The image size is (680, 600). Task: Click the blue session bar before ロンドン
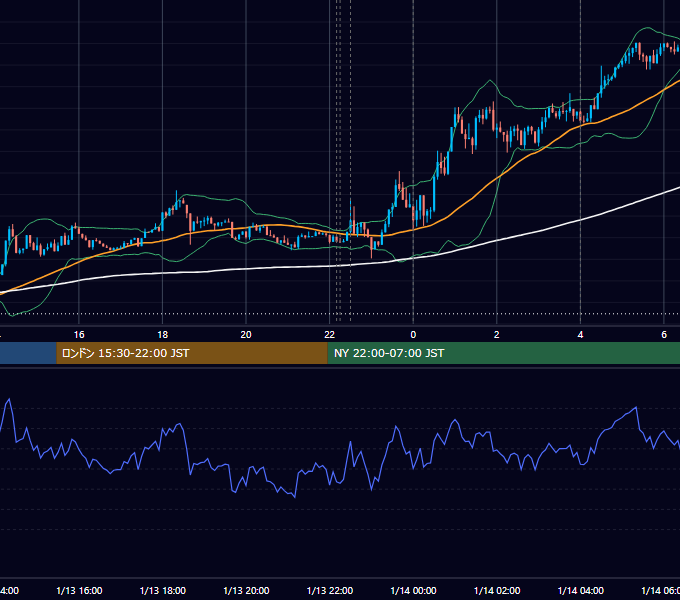[28, 353]
